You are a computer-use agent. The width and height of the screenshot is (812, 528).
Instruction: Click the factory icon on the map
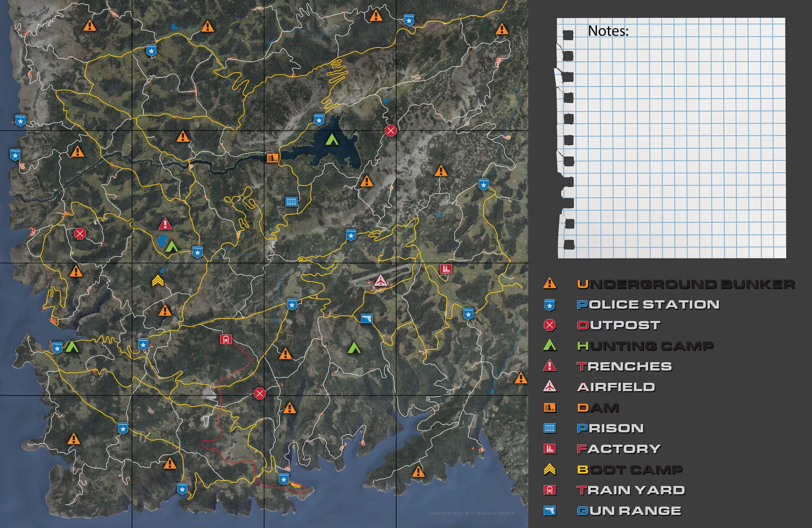click(446, 269)
